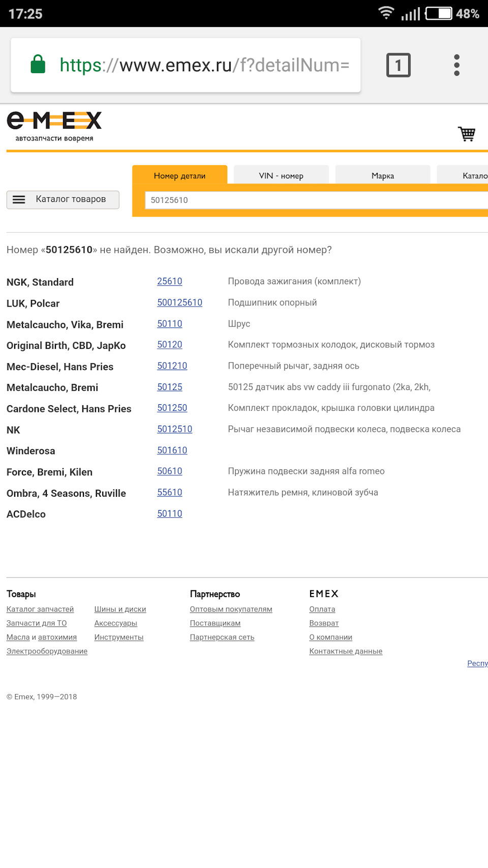Click the Провода зажигания (комплект) description
Viewport: 488px width, 868px height.
click(294, 281)
